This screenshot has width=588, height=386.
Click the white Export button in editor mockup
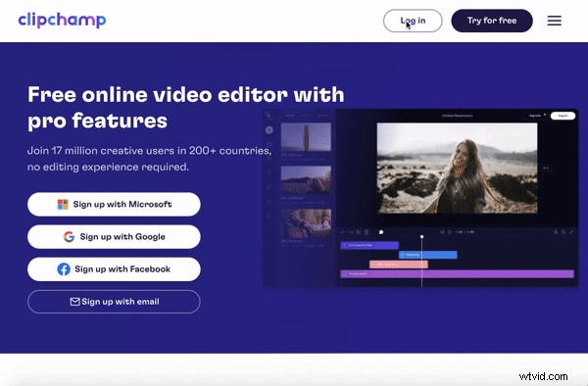click(563, 116)
